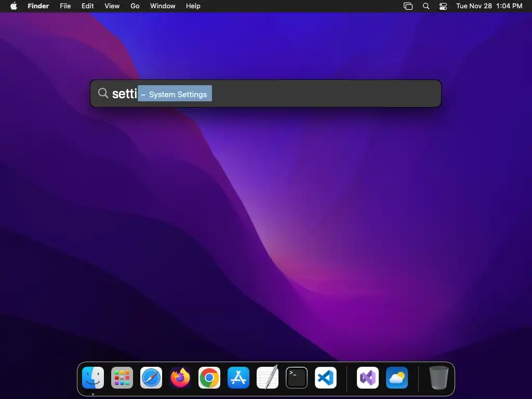Screen dimensions: 532x399
Task: Open the Go menu
Action: pyautogui.click(x=135, y=6)
